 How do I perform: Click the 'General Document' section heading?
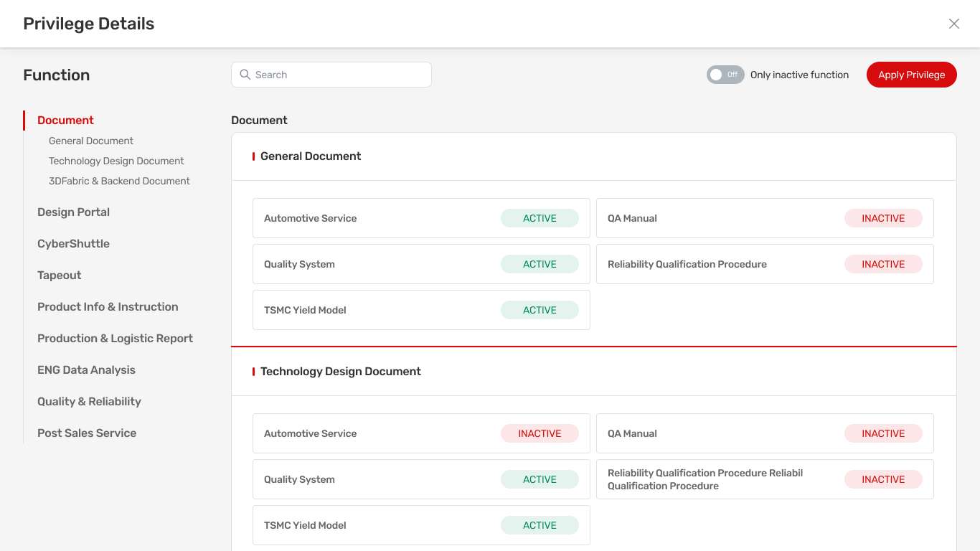(311, 156)
